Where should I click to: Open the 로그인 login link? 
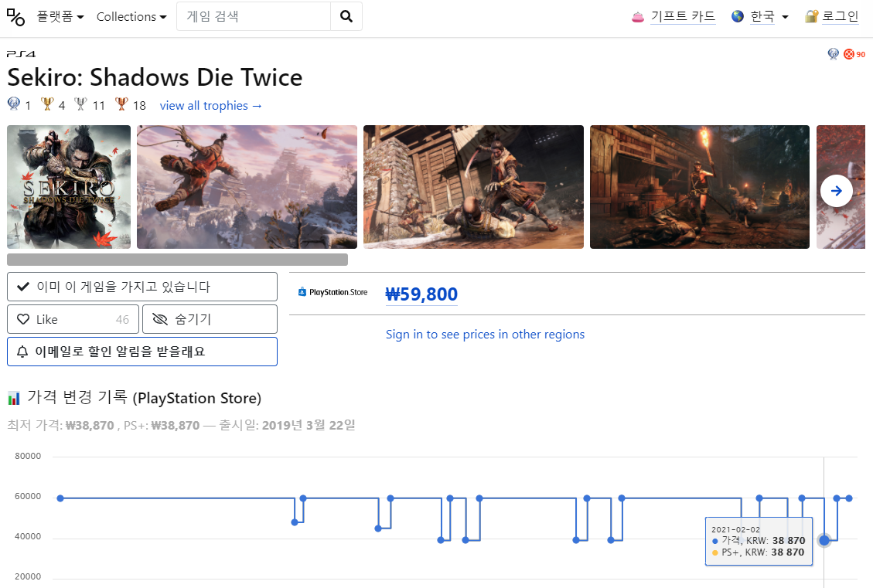pos(841,17)
